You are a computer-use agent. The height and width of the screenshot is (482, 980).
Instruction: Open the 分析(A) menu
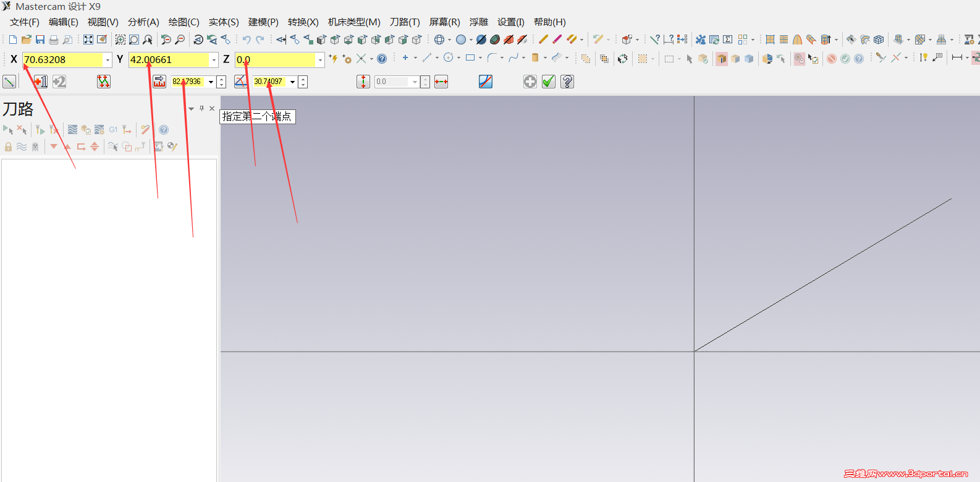click(143, 22)
